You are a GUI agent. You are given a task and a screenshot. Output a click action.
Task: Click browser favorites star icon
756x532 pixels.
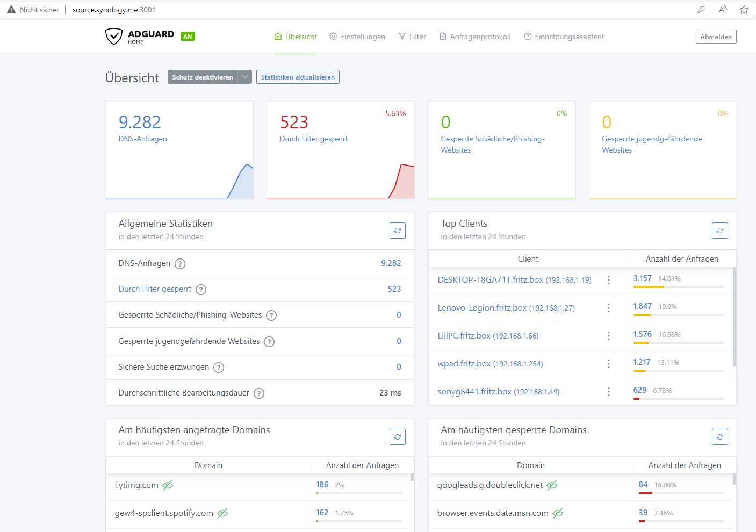pyautogui.click(x=744, y=10)
